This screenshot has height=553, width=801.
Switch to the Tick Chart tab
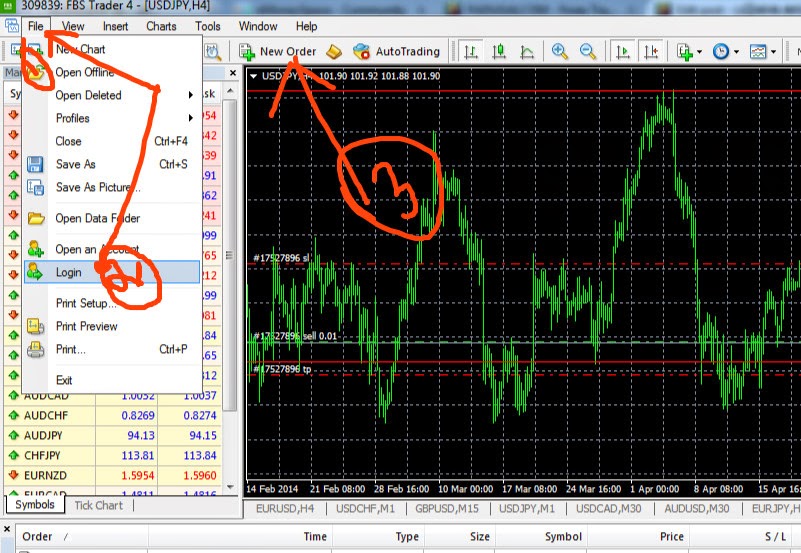[x=99, y=506]
